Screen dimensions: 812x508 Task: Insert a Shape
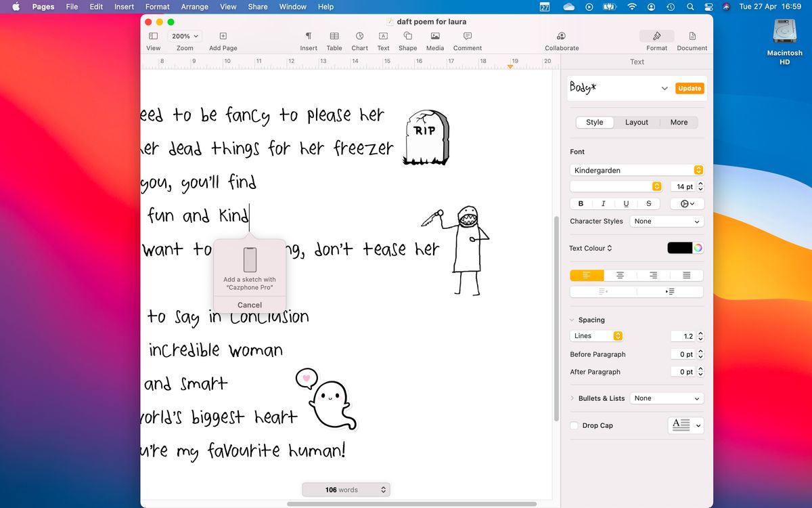[x=407, y=39]
